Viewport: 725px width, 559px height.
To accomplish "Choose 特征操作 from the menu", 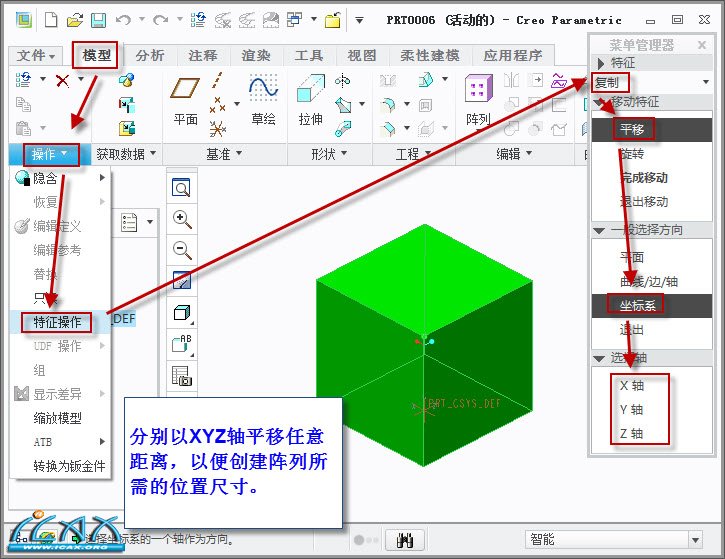I will click(57, 322).
